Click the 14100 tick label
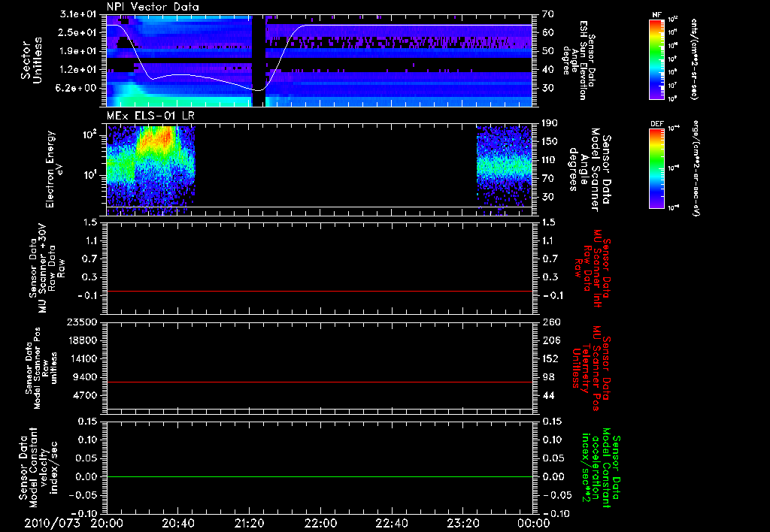The height and width of the screenshot is (532, 770). point(83,358)
